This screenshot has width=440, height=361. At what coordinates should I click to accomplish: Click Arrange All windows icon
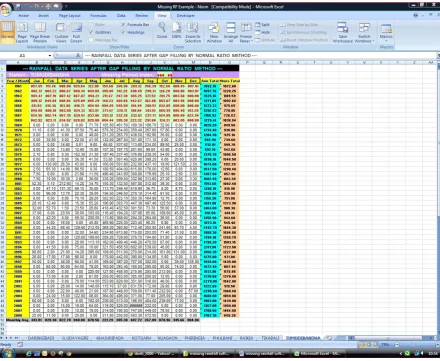click(231, 32)
